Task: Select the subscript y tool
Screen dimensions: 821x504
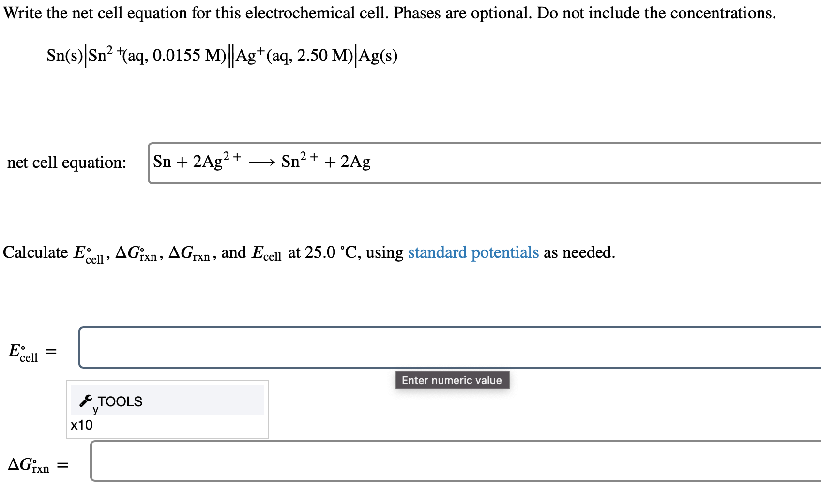Action: [94, 409]
